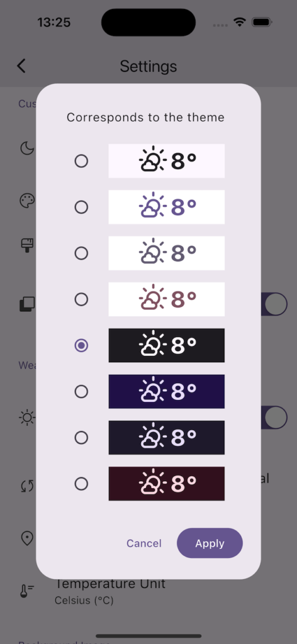Screen dimensions: 297x644
Task: Select the dark maroon theme radio button
Action: pyautogui.click(x=81, y=484)
